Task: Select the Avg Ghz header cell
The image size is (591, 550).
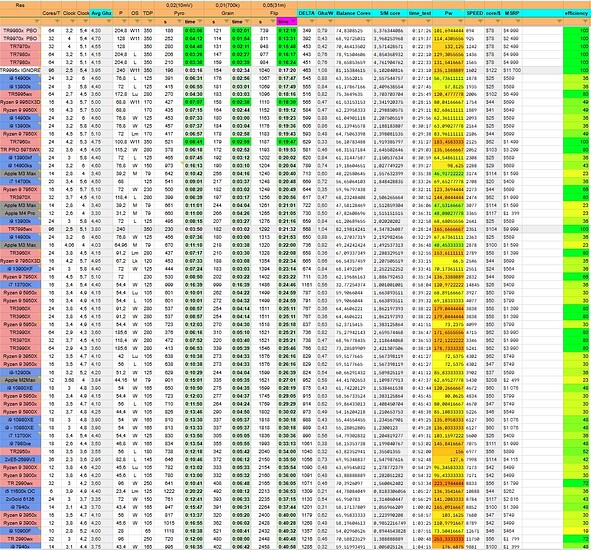Action: coord(101,13)
